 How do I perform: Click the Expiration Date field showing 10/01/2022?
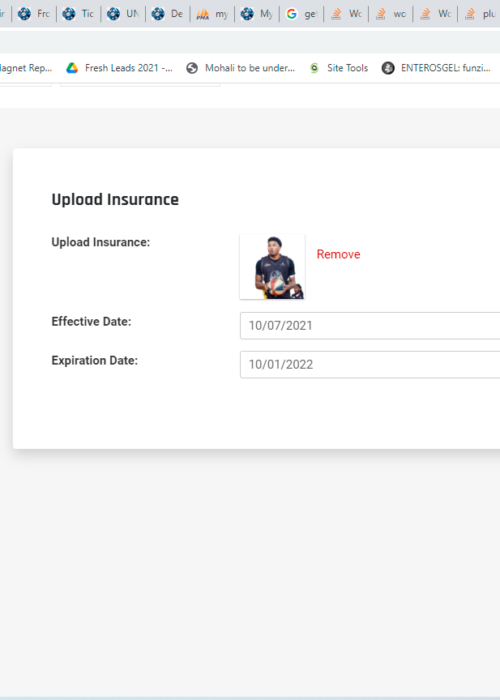click(x=370, y=364)
